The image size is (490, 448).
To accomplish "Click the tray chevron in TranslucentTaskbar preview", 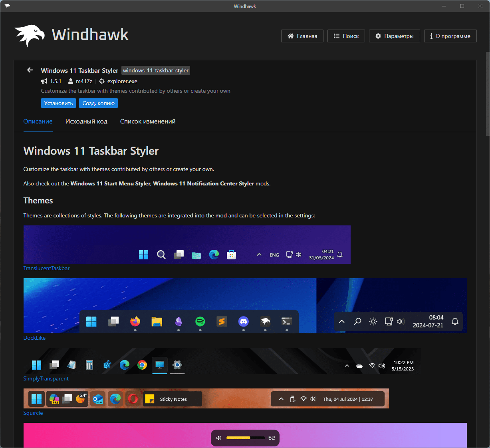I will tap(259, 255).
